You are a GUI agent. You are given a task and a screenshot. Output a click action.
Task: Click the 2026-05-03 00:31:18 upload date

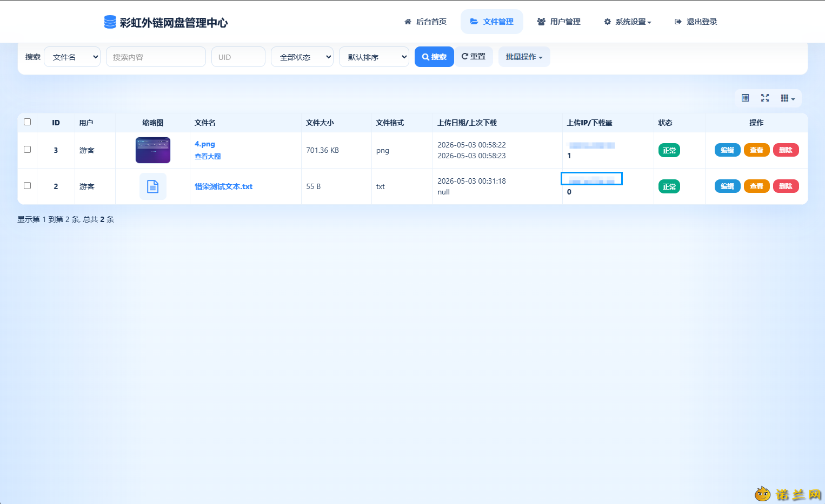point(472,181)
